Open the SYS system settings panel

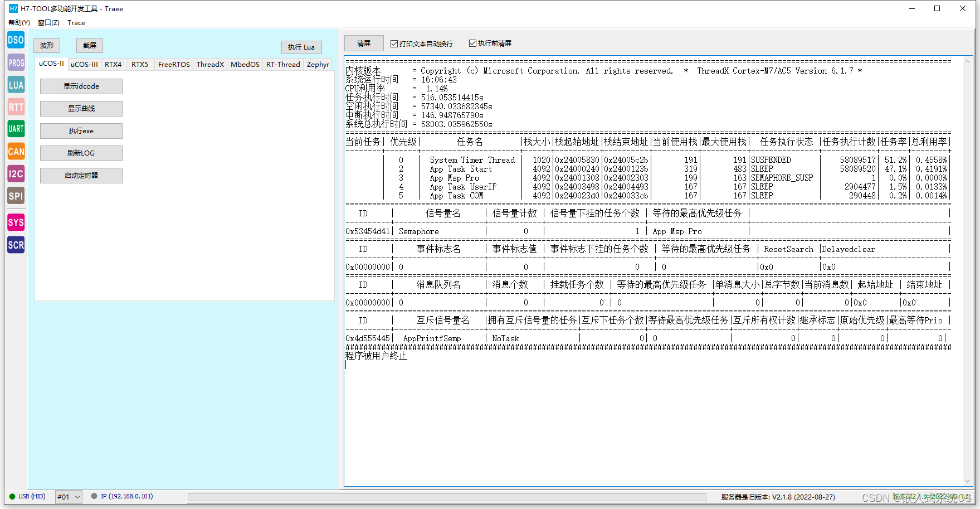[x=16, y=222]
